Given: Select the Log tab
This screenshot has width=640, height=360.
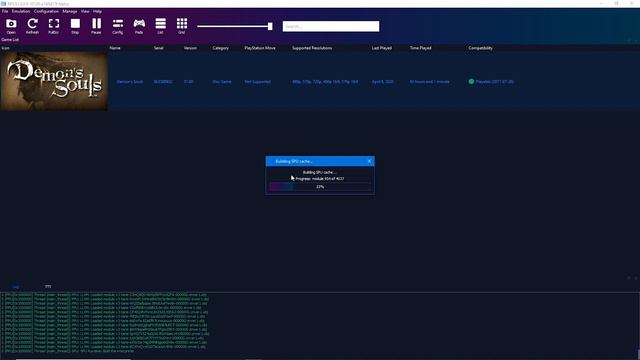Looking at the screenshot, I should coord(16,287).
